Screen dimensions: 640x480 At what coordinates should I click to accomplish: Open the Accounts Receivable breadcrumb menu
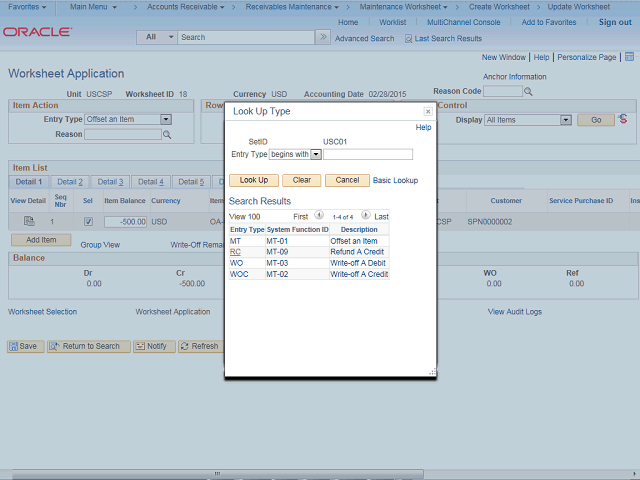pyautogui.click(x=182, y=6)
